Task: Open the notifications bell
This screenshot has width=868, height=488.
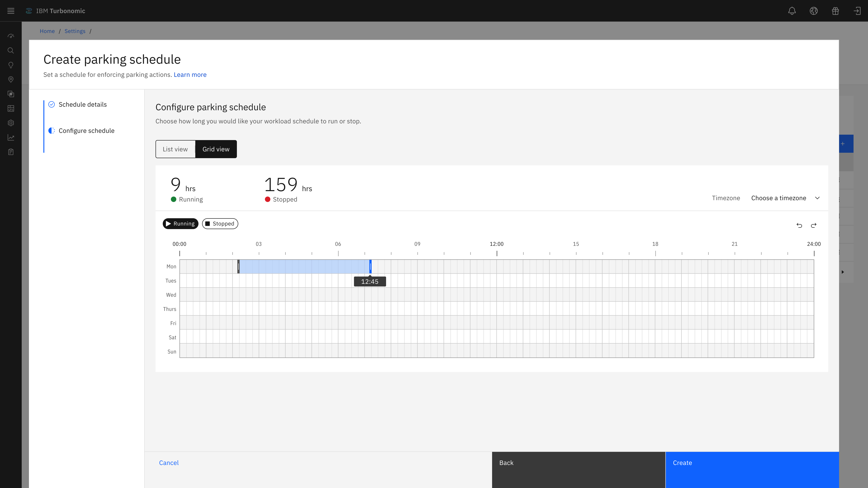Action: (792, 11)
